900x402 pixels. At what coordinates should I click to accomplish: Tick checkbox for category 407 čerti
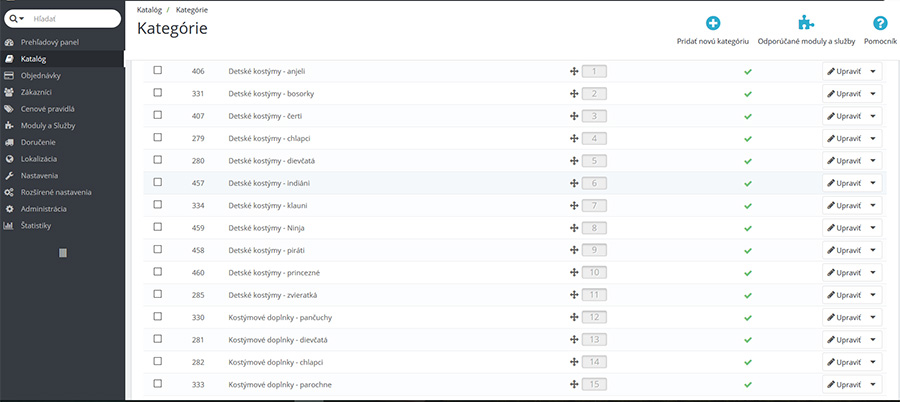(158, 115)
